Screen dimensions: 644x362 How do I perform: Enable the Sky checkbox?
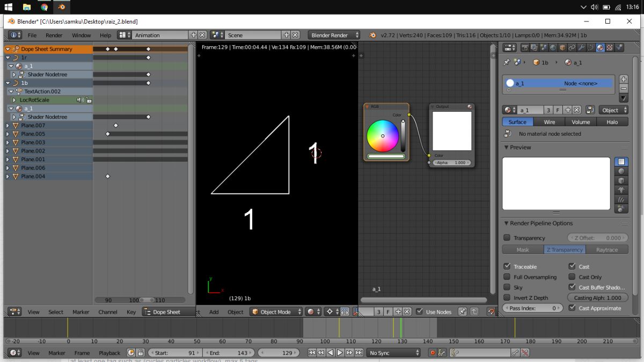pyautogui.click(x=507, y=287)
